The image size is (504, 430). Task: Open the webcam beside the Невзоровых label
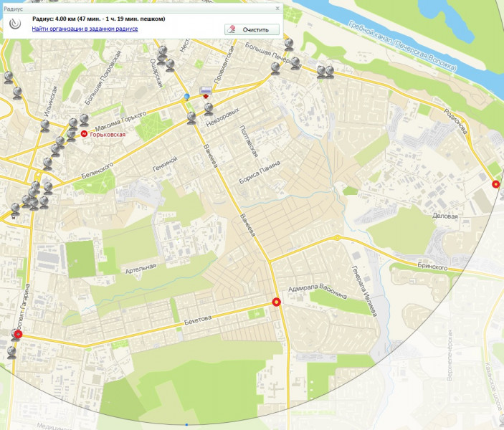pyautogui.click(x=209, y=109)
